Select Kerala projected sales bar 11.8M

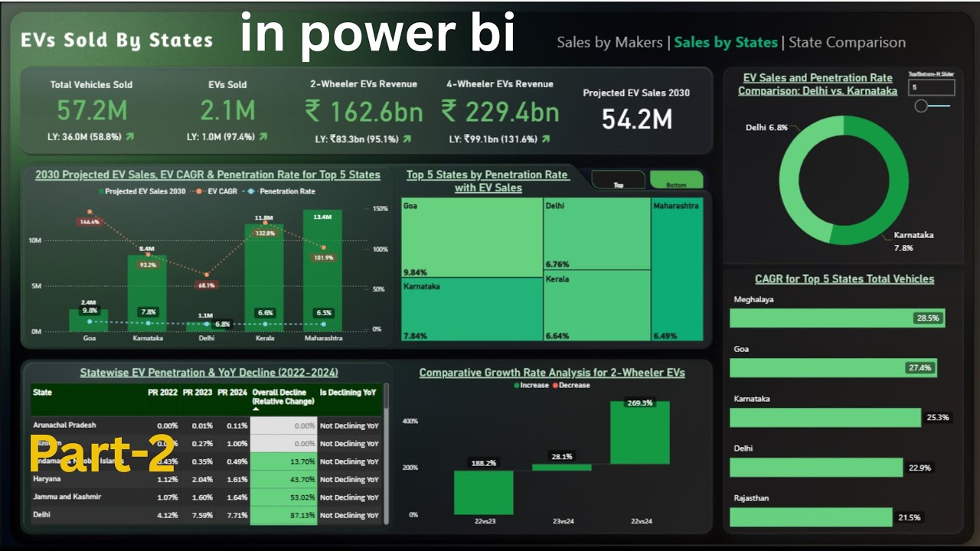pyautogui.click(x=264, y=278)
